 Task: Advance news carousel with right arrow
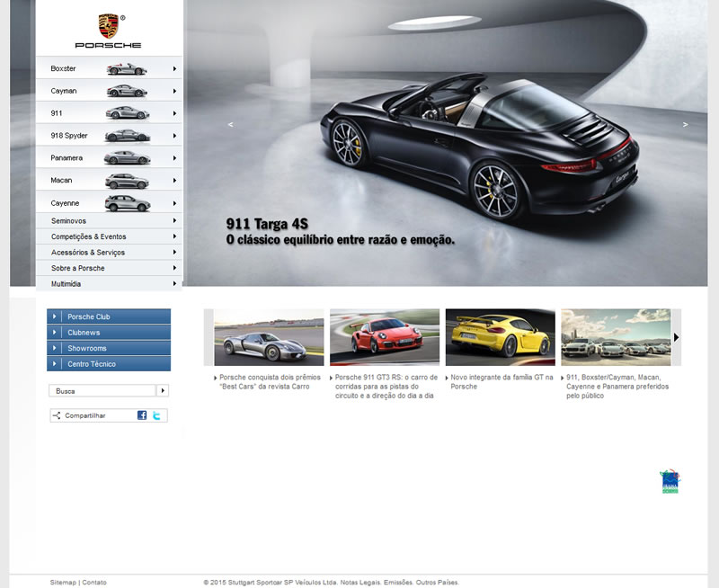pos(677,337)
